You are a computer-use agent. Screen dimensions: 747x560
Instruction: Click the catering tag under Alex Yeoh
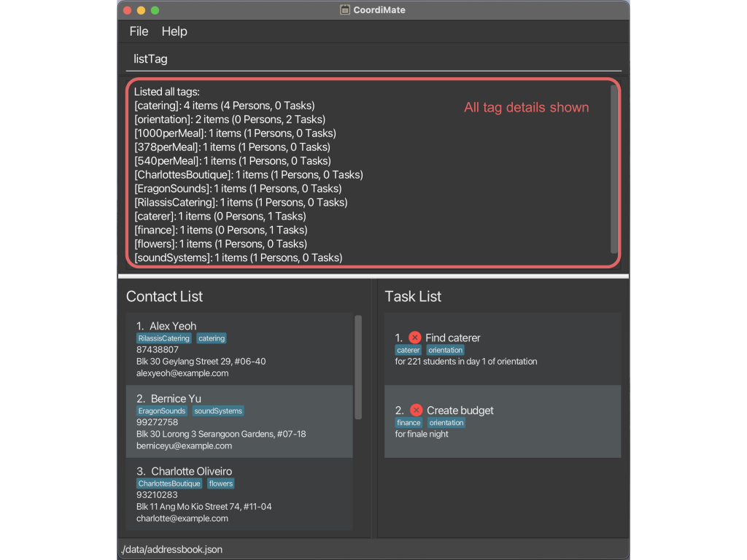coord(212,338)
